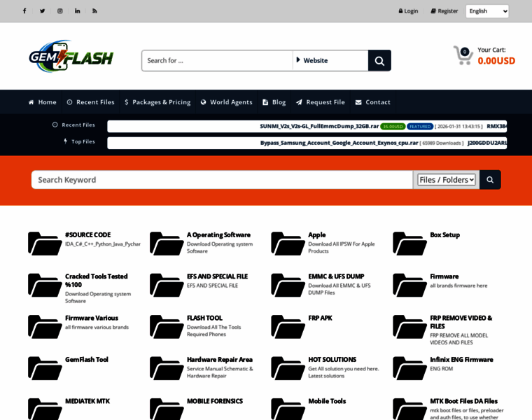This screenshot has height=420, width=532.
Task: Open the EMMC & UFS DUMP folder icon
Action: pos(288,286)
